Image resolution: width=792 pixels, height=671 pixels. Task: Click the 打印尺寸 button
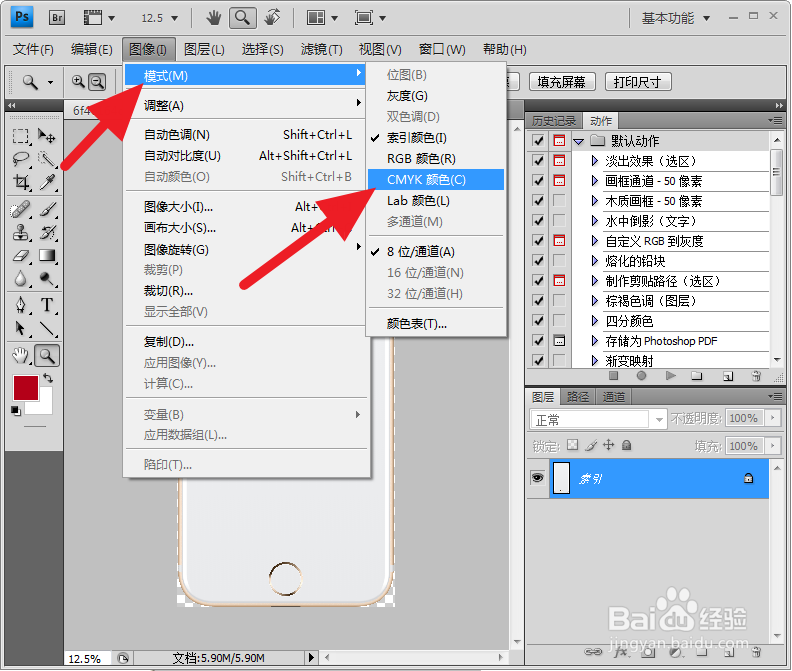[x=638, y=81]
